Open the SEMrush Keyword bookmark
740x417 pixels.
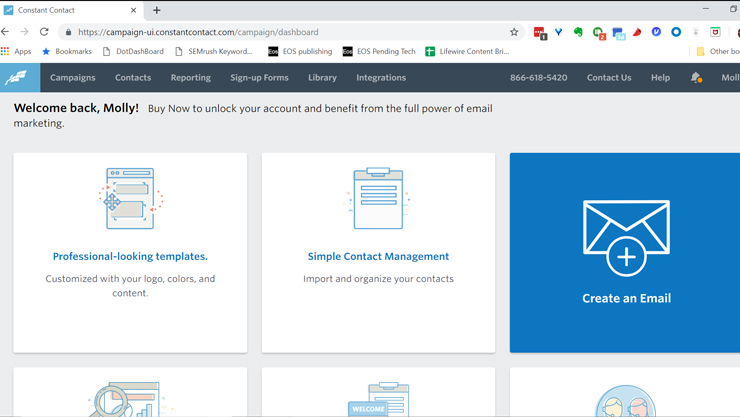[214, 51]
